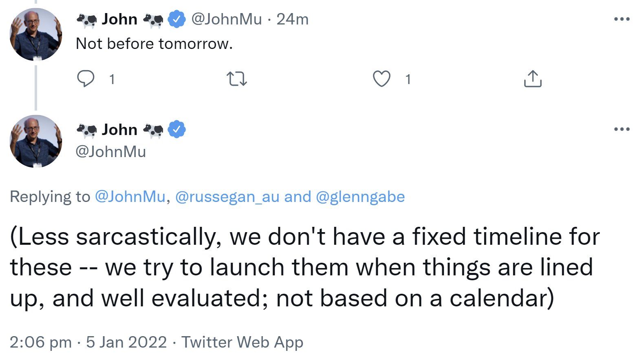Open the @JohnMu handle beside 24m
The image size is (644, 359).
pos(226,19)
